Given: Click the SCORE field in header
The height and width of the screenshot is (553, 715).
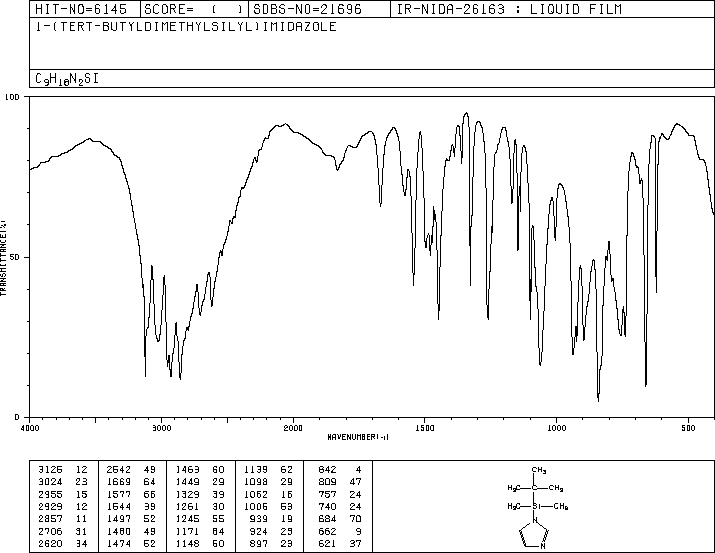Looking at the screenshot, I should tap(194, 9).
